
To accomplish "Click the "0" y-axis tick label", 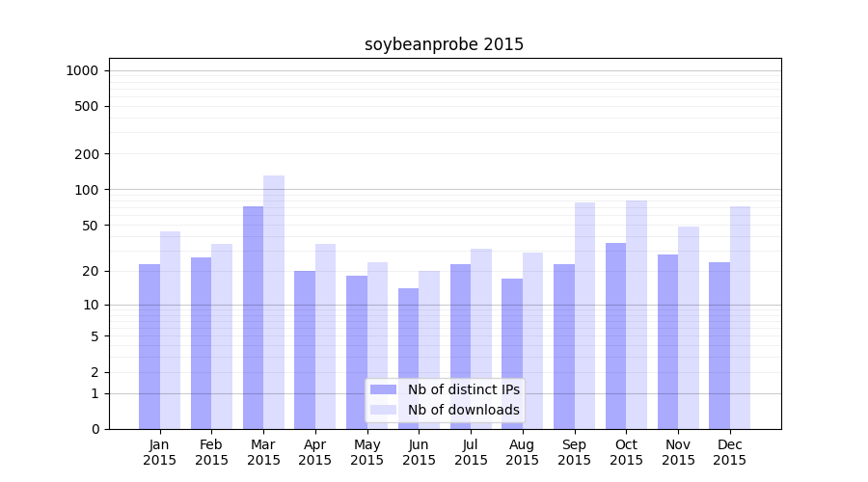I will click(x=95, y=429).
